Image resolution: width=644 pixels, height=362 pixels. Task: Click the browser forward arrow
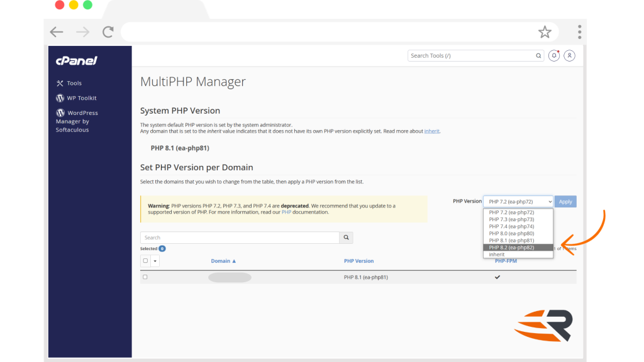coord(82,32)
